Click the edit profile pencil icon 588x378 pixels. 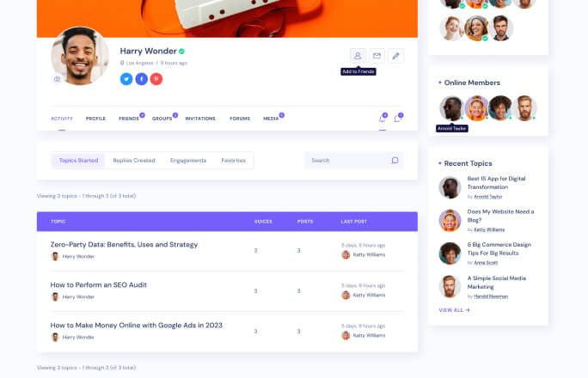click(395, 56)
